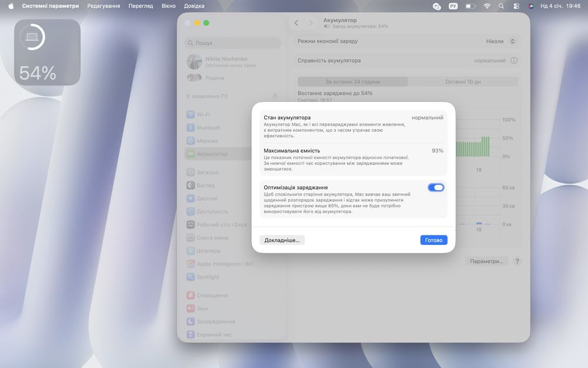Screen dimensions: 588x368
Task: Select Загальні in the sidebar
Action: pyautogui.click(x=232, y=173)
